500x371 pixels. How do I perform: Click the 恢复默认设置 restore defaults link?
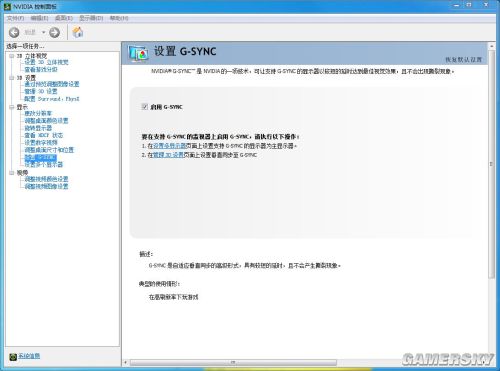coord(464,60)
